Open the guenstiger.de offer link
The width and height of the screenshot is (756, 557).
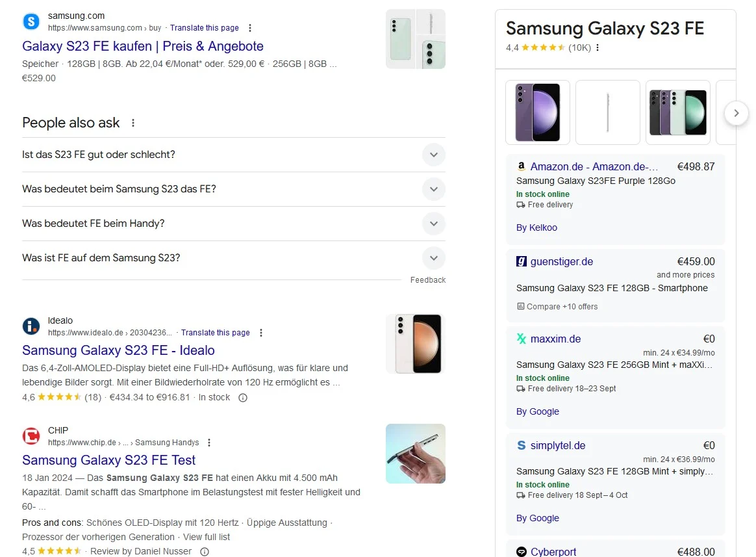(x=562, y=262)
